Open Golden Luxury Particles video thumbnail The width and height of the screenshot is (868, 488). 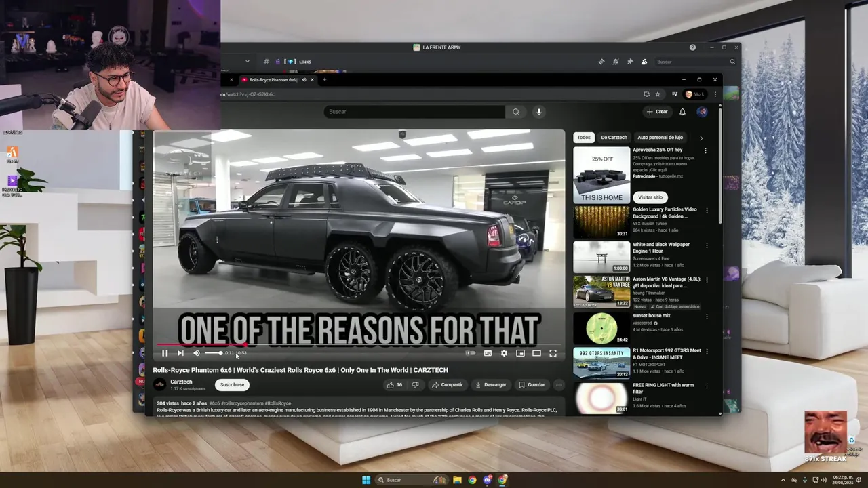(x=601, y=222)
